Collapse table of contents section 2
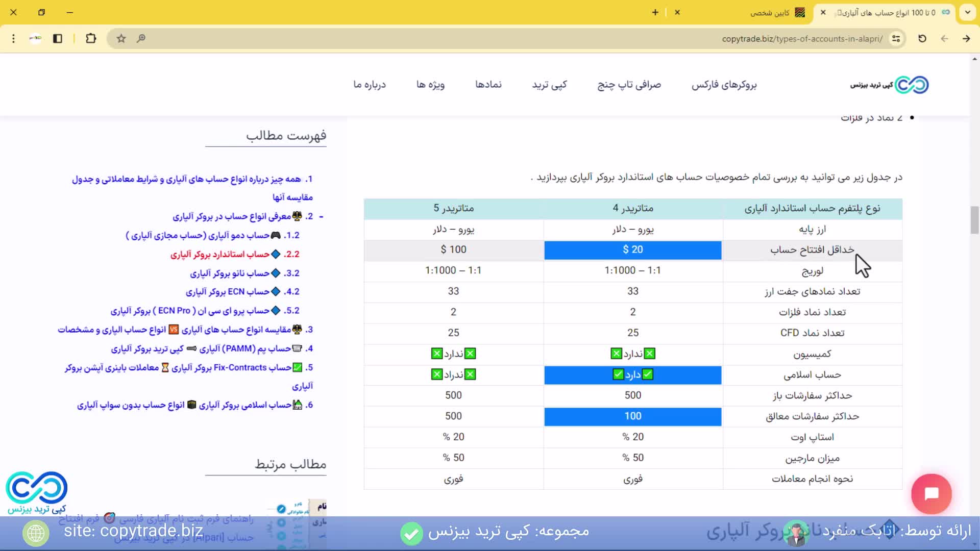Screen dimensions: 980x551 click(x=321, y=217)
